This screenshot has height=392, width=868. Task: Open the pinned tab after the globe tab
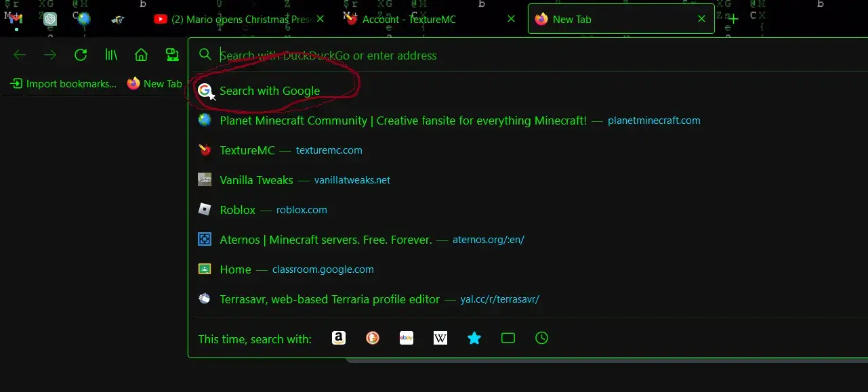(x=118, y=19)
